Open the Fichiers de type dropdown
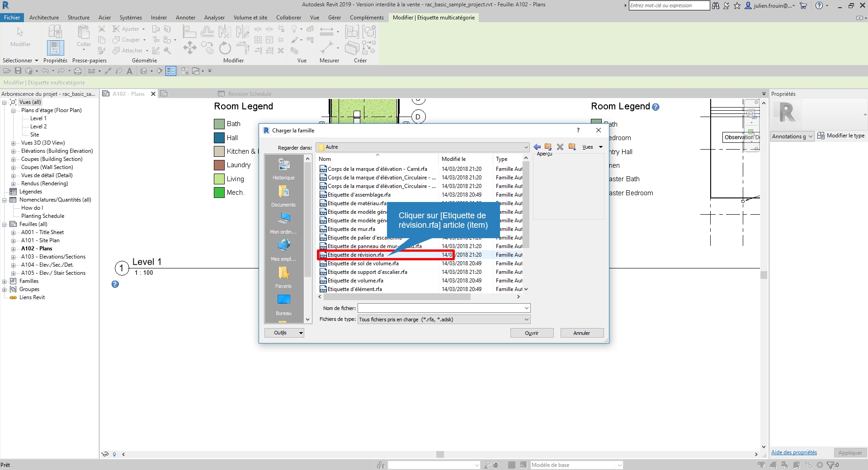The width and height of the screenshot is (868, 470). tap(526, 320)
